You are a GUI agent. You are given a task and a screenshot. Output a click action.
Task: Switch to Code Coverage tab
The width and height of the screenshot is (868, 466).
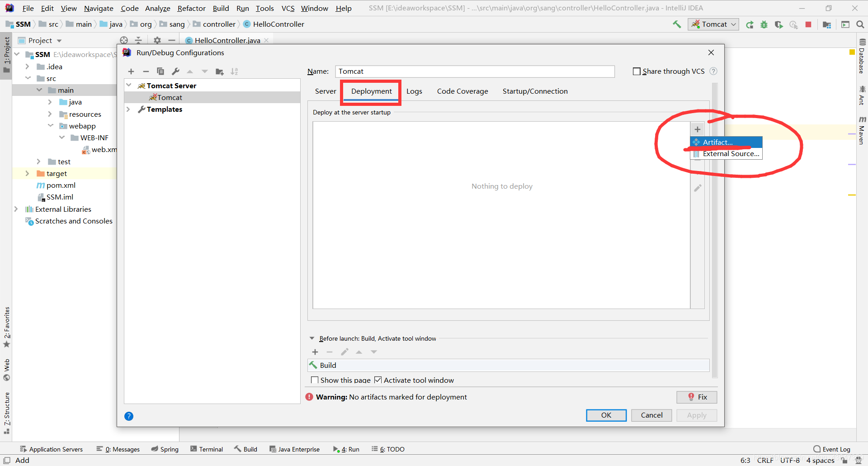462,91
